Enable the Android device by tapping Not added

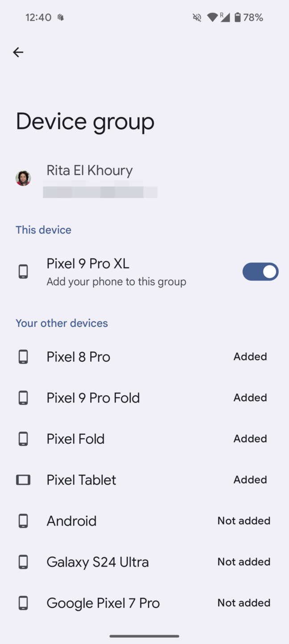click(x=244, y=521)
